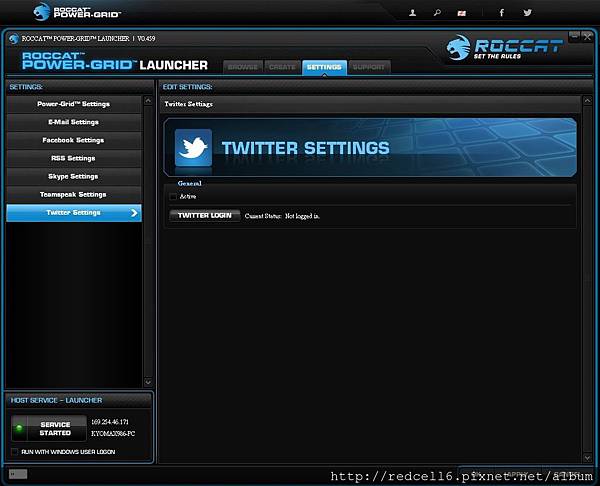Click the Service Started button
This screenshot has width=600, height=486.
[x=49, y=429]
